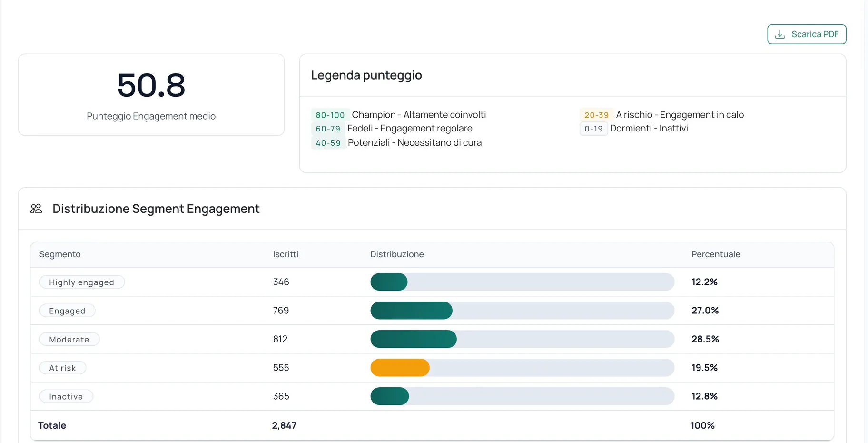Click the Moderate segment badge
This screenshot has height=443, width=868.
click(69, 339)
